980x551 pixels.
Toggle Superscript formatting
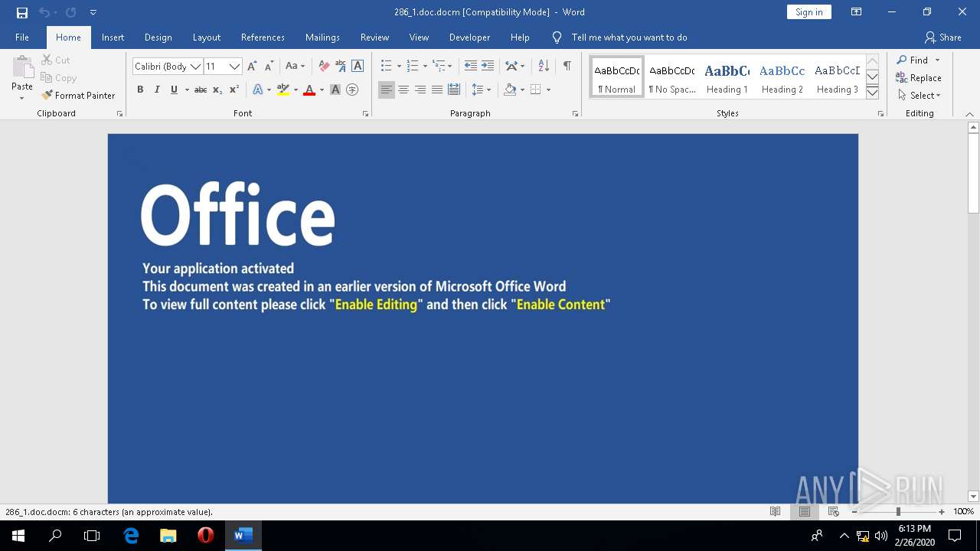pyautogui.click(x=234, y=90)
